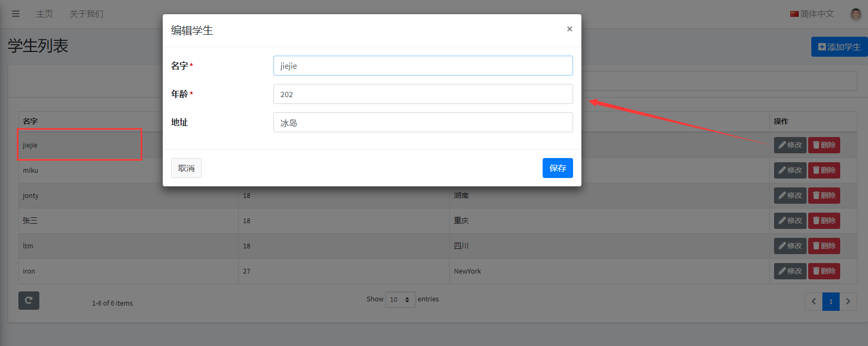This screenshot has width=868, height=346.
Task: Click the 地址 address input field
Action: [x=422, y=122]
